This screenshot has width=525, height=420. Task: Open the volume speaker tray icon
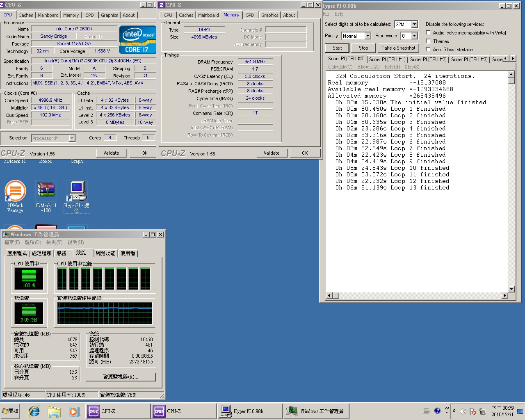(463, 411)
